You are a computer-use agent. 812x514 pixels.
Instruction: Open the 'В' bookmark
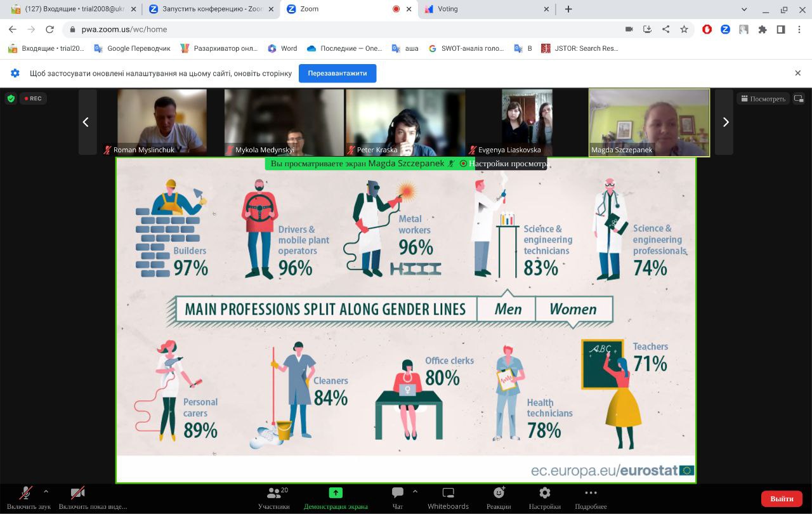(523, 48)
